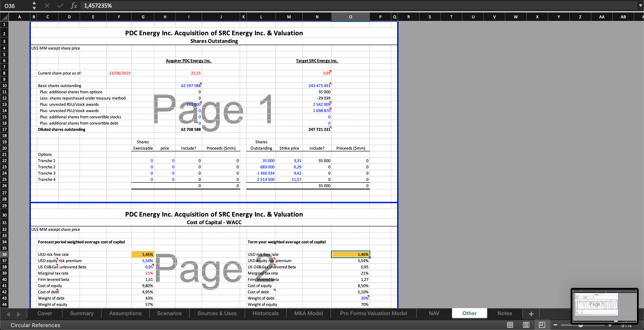Open the Assumptions sheet tab

coord(125,313)
